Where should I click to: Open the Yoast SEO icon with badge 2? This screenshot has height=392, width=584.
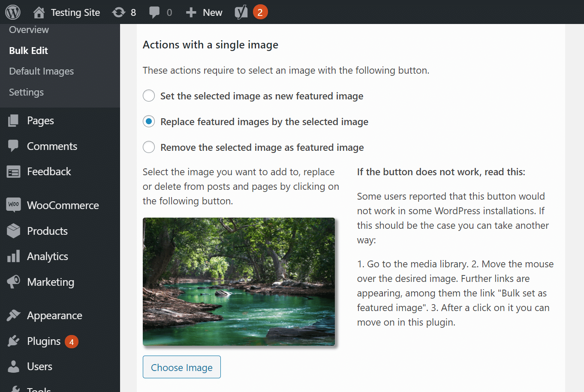[x=241, y=12]
